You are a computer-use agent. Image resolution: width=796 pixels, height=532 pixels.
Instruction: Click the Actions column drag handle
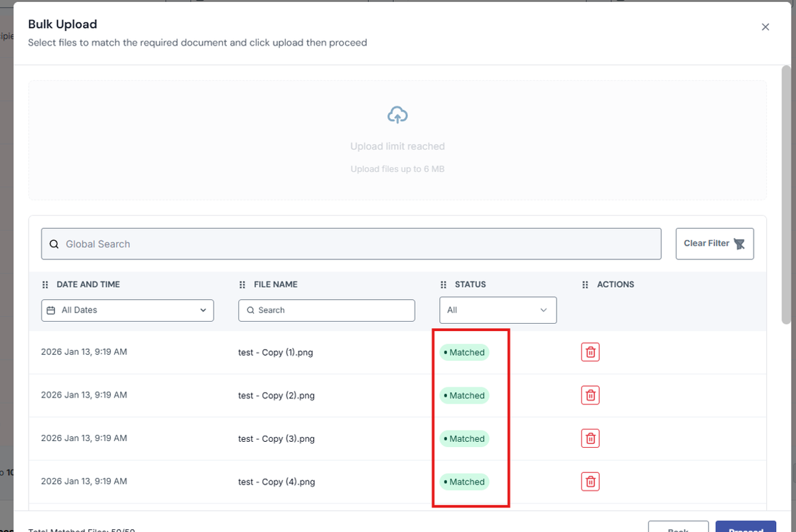585,285
